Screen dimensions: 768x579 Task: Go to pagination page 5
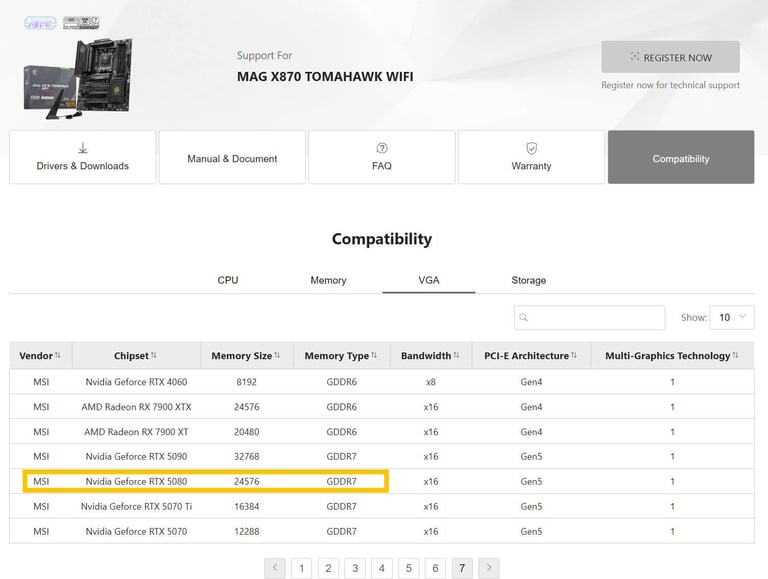tap(408, 568)
